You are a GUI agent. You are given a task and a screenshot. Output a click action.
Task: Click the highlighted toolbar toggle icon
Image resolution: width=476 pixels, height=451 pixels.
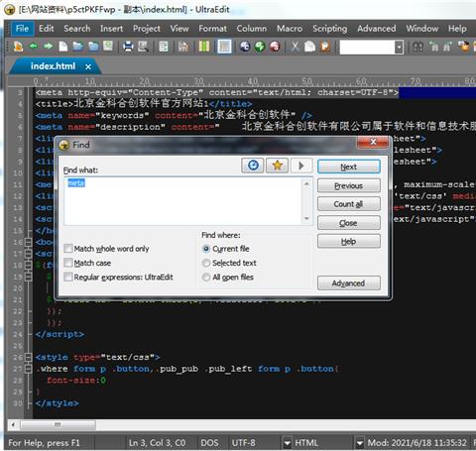pyautogui.click(x=224, y=47)
